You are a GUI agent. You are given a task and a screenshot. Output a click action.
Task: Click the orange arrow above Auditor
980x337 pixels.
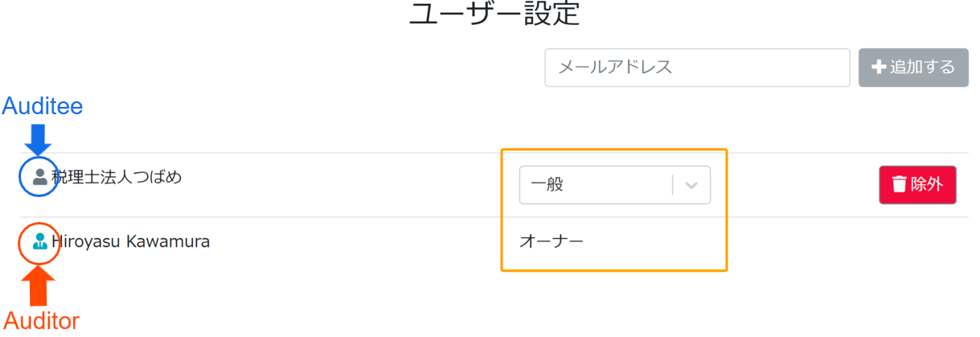point(39,286)
